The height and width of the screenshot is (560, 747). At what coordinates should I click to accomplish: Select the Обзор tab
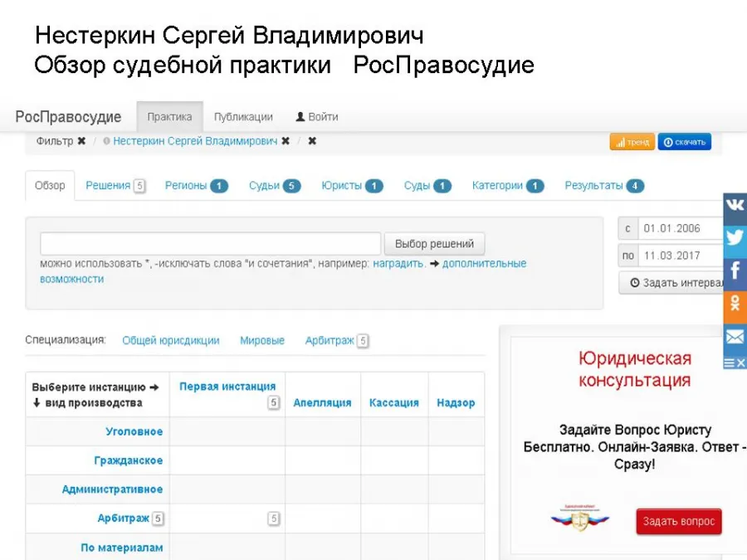(50, 185)
